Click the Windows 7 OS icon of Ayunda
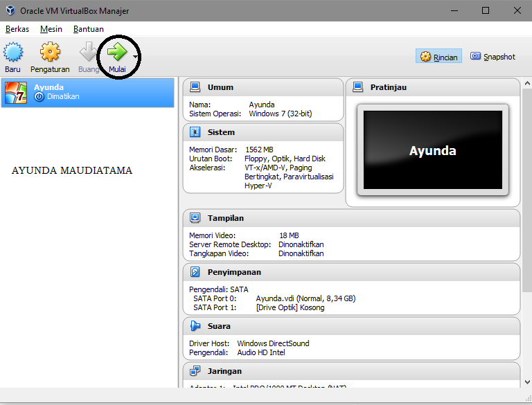Viewport: 532px width, 405px height. click(15, 93)
